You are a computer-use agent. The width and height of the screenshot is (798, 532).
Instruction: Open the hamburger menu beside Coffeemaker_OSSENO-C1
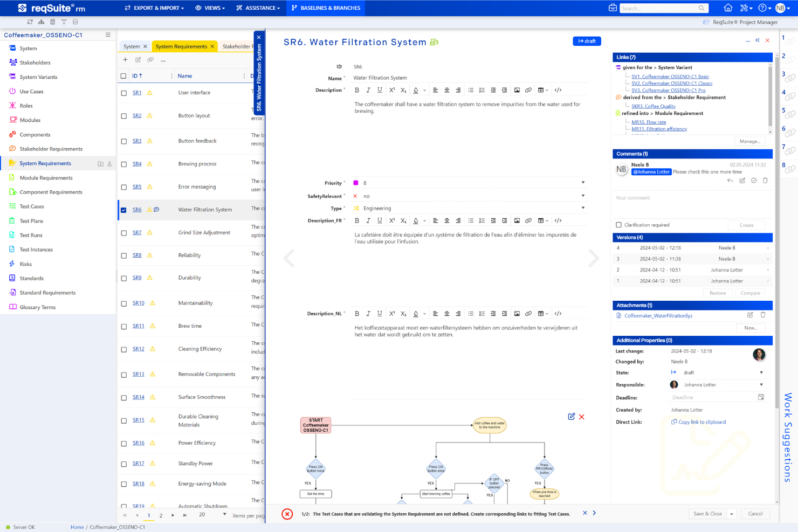click(x=108, y=35)
